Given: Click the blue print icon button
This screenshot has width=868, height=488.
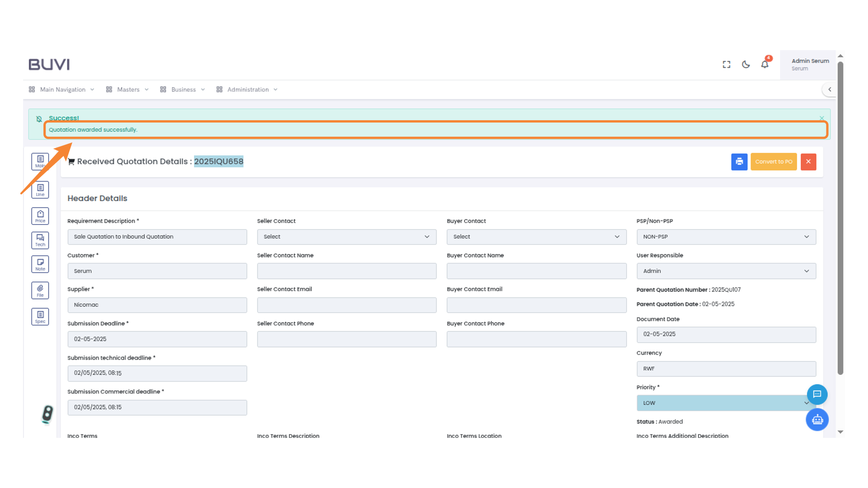Looking at the screenshot, I should (x=739, y=162).
